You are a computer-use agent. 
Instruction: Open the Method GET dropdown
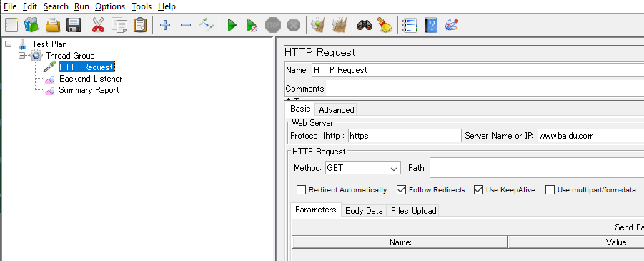click(x=362, y=169)
